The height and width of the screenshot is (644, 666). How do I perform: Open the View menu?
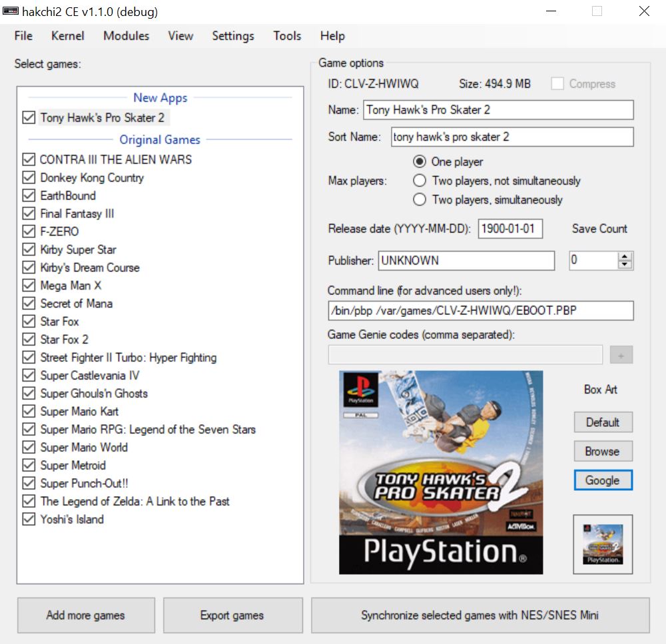pos(180,36)
